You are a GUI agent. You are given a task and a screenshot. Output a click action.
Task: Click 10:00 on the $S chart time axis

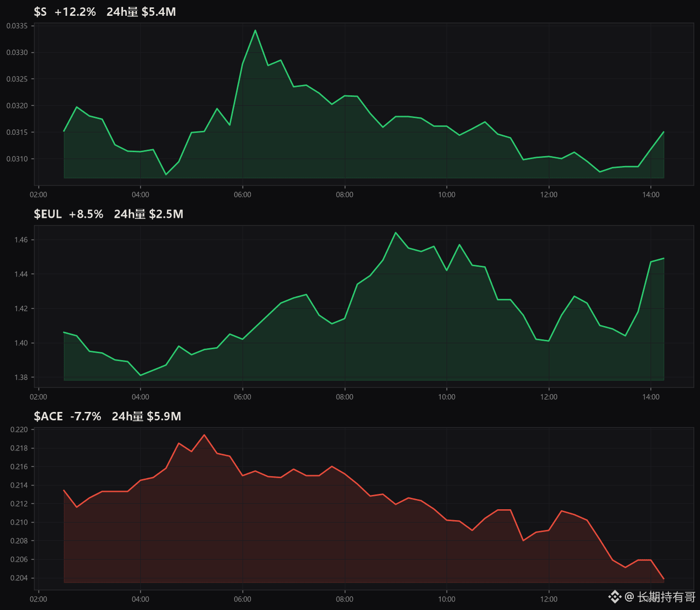[x=447, y=195]
